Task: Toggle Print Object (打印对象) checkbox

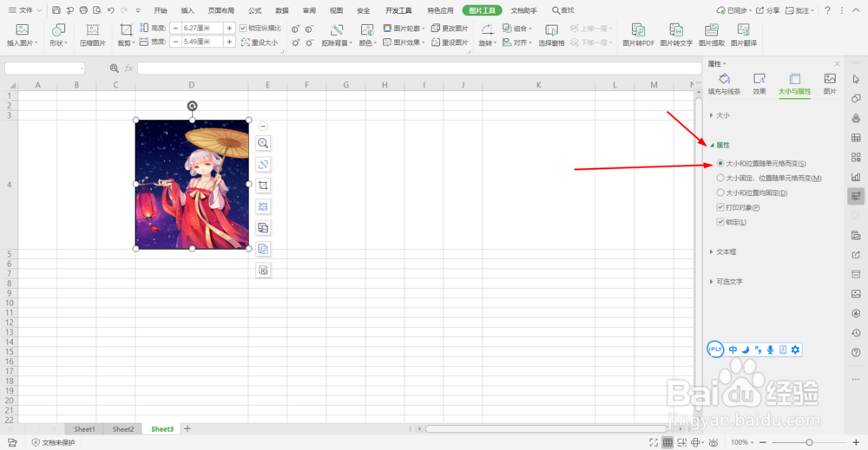Action: click(720, 207)
